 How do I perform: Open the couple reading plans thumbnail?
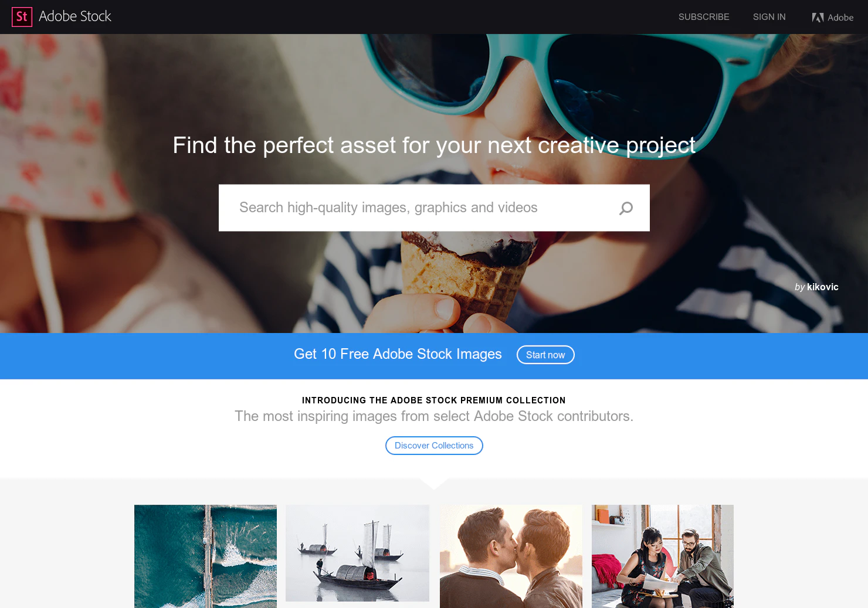point(663,556)
